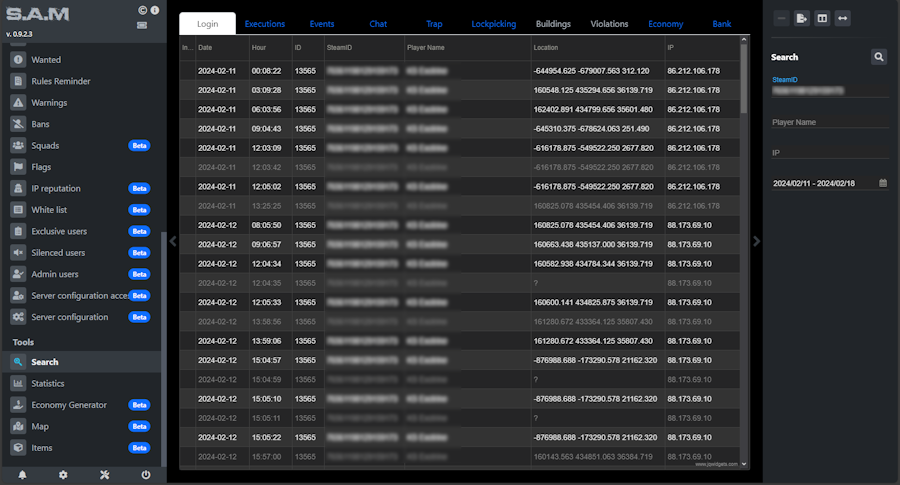
Task: Click the info icon near S.A.M logo
Action: [154, 10]
